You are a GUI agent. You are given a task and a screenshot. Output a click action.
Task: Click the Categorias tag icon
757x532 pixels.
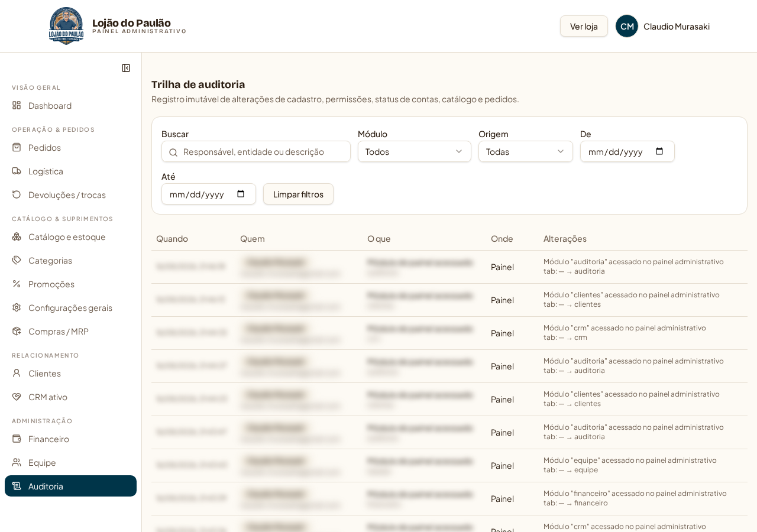17,260
